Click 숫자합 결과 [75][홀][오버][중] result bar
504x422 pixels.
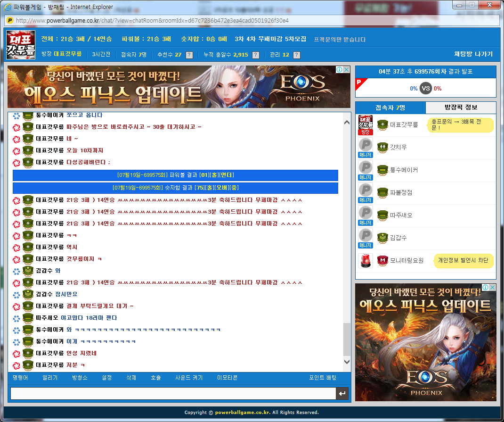[176, 188]
